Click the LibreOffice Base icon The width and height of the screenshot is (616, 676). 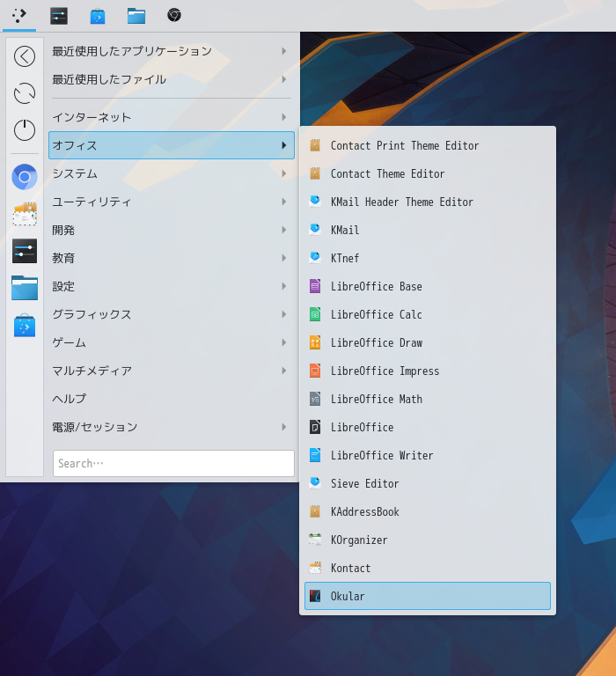(315, 286)
